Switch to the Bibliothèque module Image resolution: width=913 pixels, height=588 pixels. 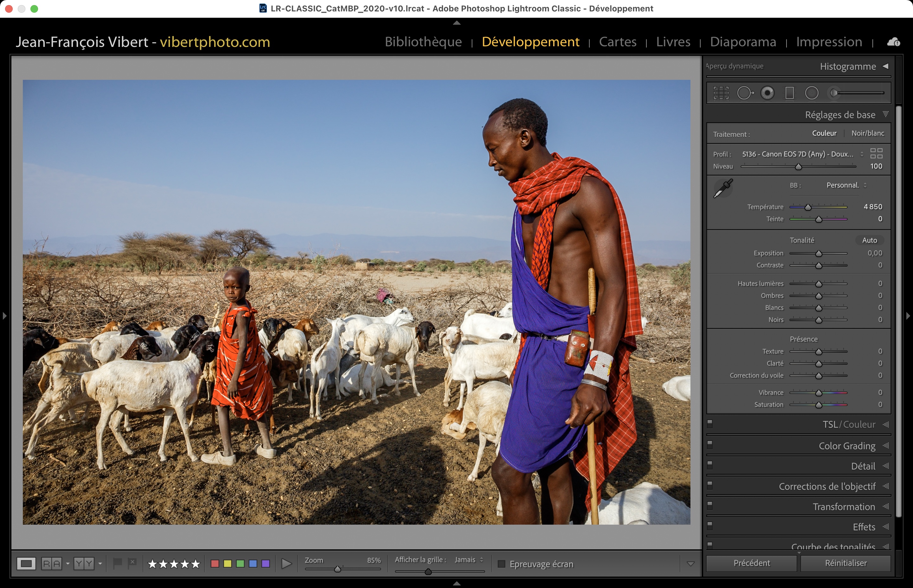pos(423,42)
